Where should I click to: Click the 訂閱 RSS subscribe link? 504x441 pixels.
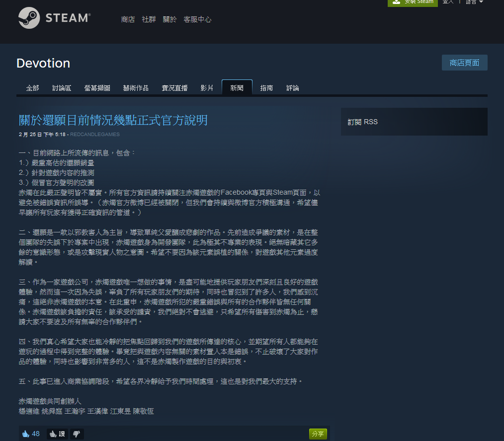tap(362, 122)
